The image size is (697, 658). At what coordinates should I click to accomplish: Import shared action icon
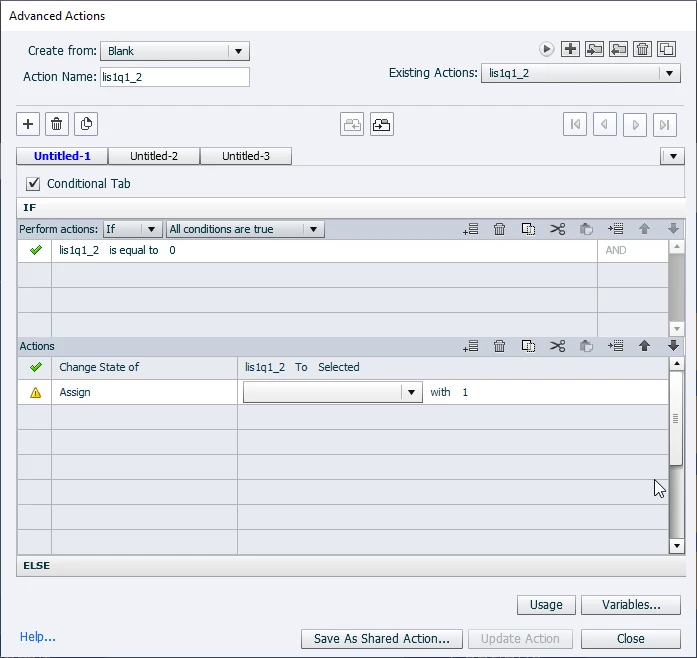pos(594,49)
